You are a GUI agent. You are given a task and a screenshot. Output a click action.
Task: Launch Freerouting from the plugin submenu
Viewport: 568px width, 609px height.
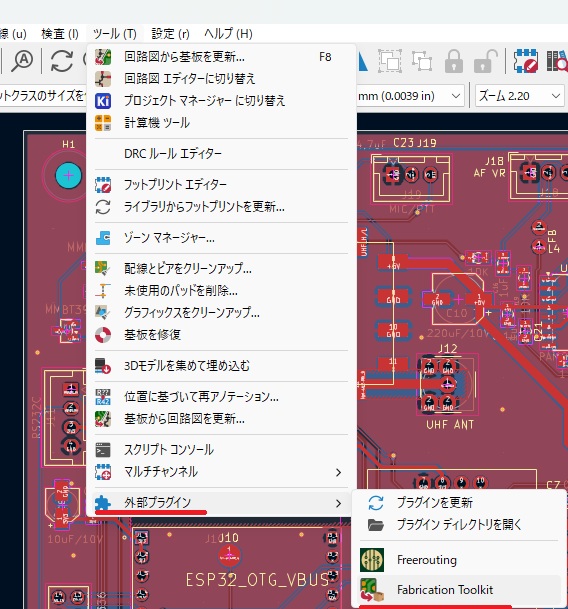tap(458, 560)
